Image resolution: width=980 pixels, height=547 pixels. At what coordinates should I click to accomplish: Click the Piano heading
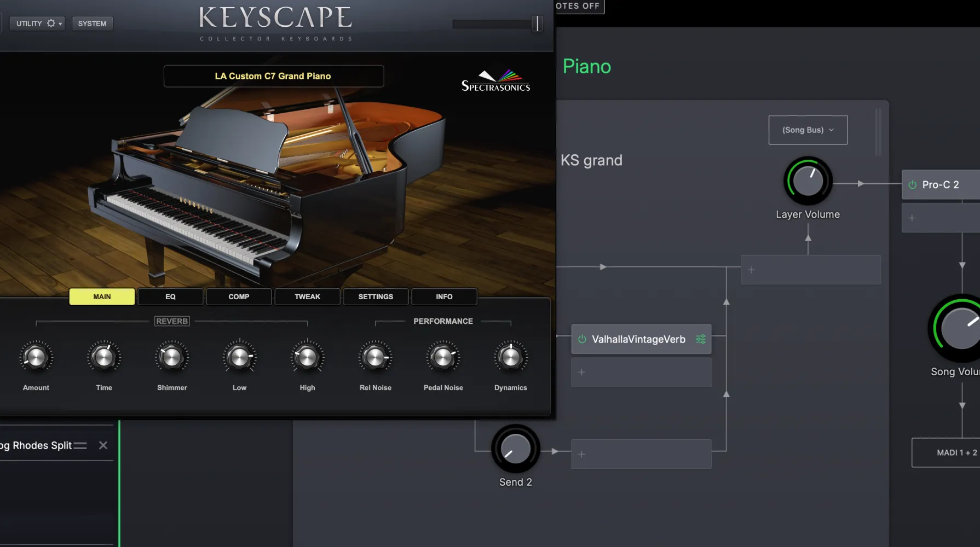(587, 67)
